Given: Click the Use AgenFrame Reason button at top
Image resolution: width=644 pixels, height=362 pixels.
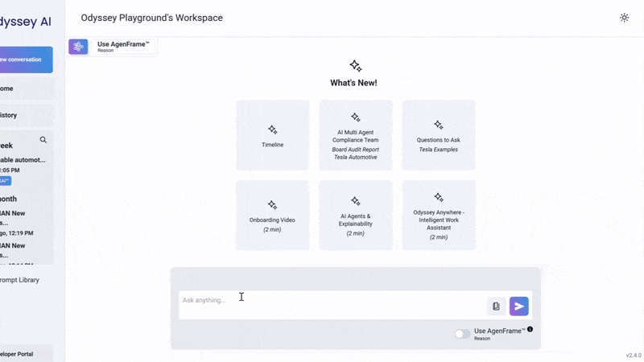Looking at the screenshot, I should [x=123, y=47].
